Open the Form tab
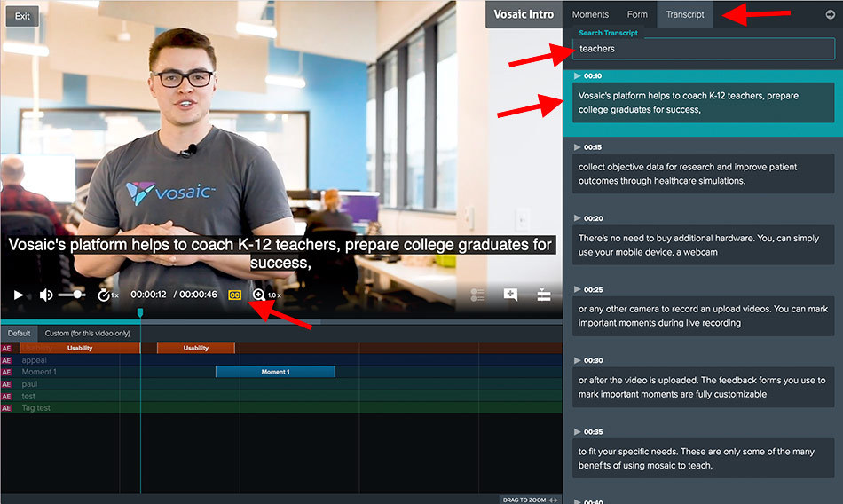 (637, 14)
